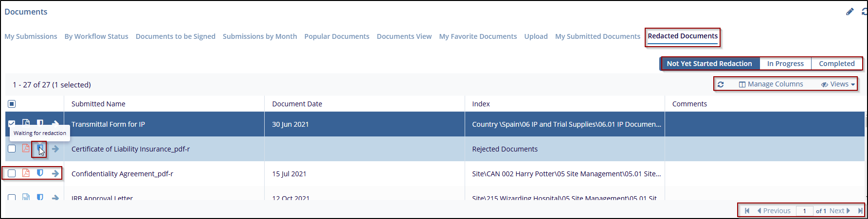The image size is (868, 219).
Task: Click the Next page link
Action: coord(839,211)
